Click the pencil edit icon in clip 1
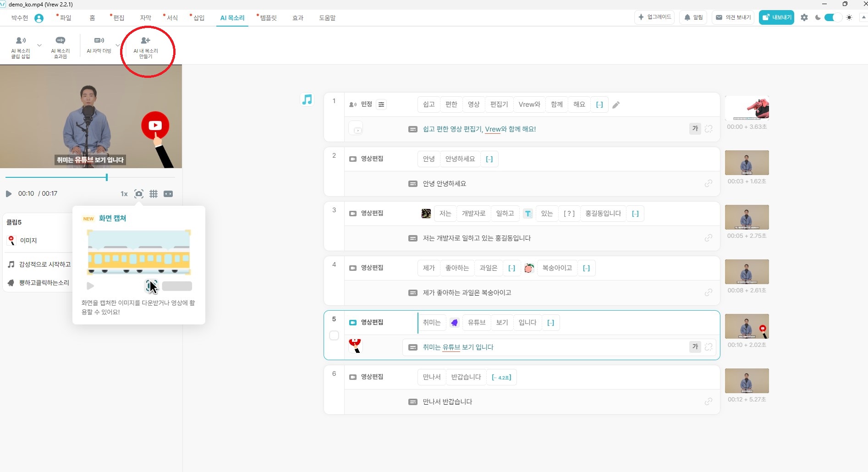 pyautogui.click(x=616, y=105)
